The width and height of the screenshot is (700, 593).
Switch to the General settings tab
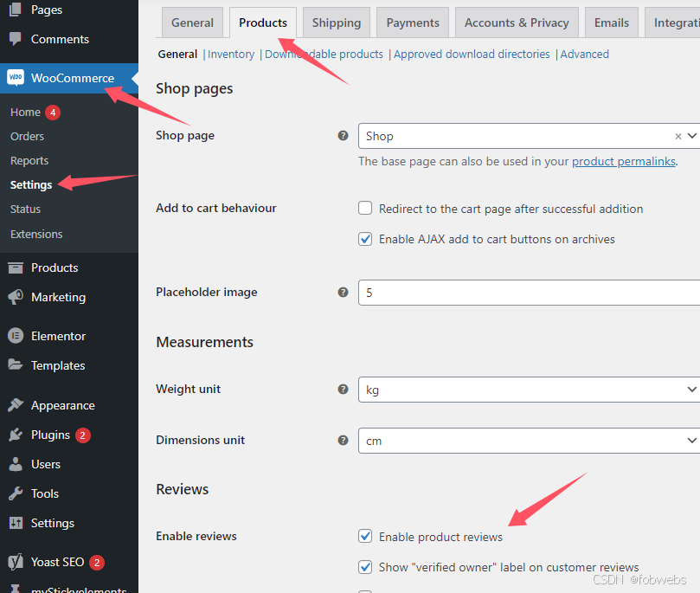point(192,23)
